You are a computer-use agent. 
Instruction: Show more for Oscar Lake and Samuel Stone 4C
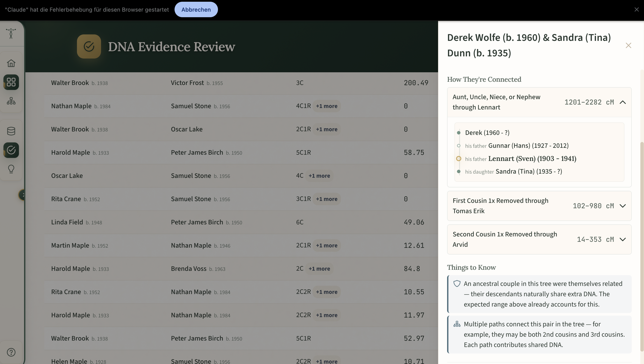point(319,176)
